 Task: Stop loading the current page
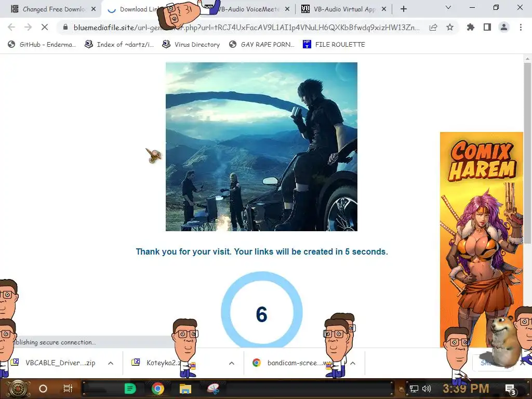(45, 27)
